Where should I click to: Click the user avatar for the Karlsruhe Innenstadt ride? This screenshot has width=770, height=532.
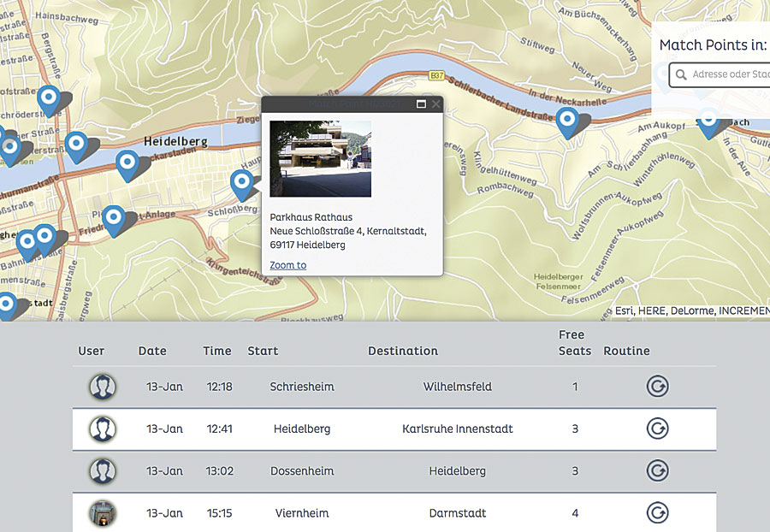pos(103,429)
